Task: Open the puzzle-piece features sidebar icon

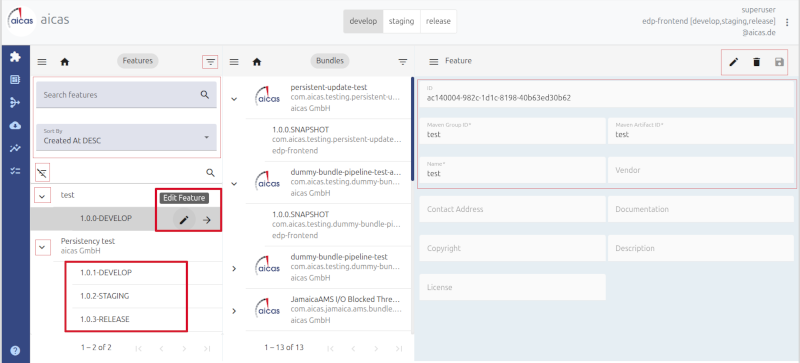Action: coord(15,57)
